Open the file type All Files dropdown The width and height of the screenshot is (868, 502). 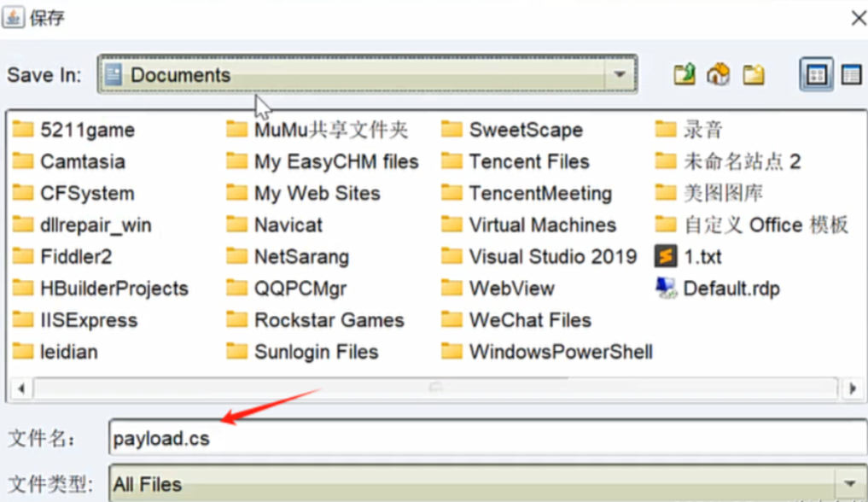487,484
